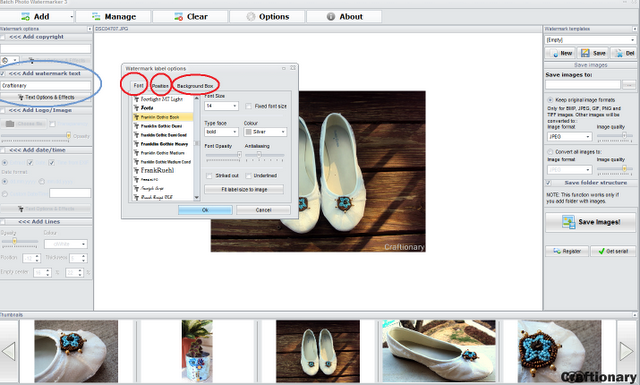Select the Franklin Gothic Book font
The width and height of the screenshot is (640, 385).
click(162, 117)
